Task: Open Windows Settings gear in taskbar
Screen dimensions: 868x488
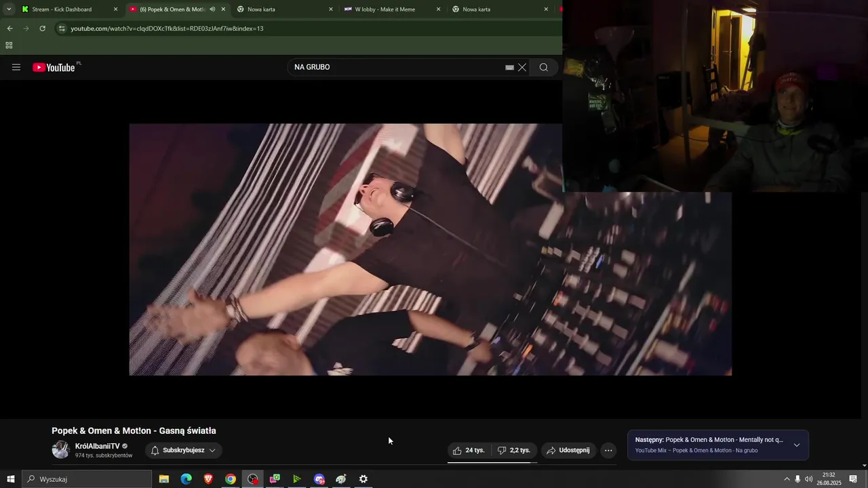Action: (363, 479)
